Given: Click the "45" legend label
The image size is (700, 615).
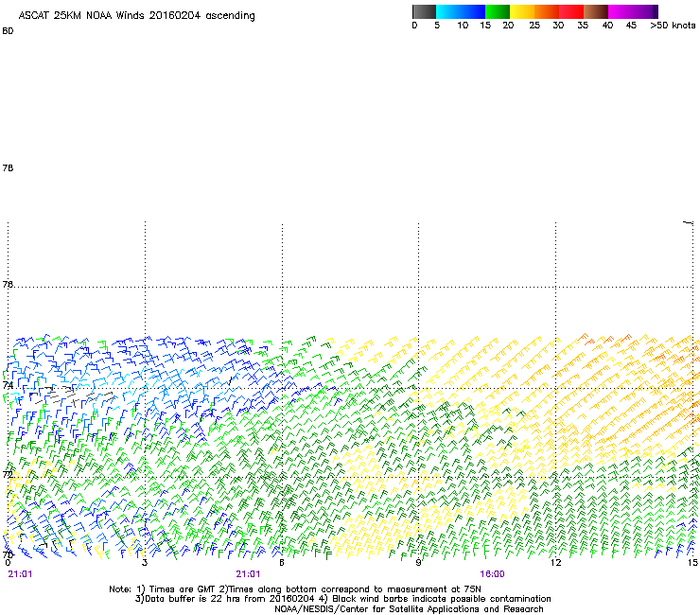Looking at the screenshot, I should (x=631, y=26).
